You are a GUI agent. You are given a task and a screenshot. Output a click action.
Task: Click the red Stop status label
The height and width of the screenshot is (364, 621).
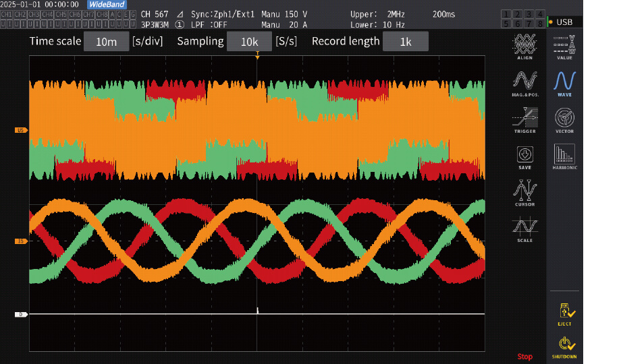524,357
